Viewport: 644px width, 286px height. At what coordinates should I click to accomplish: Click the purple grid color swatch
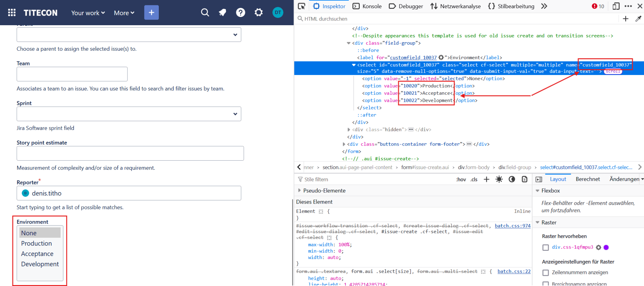click(x=606, y=248)
